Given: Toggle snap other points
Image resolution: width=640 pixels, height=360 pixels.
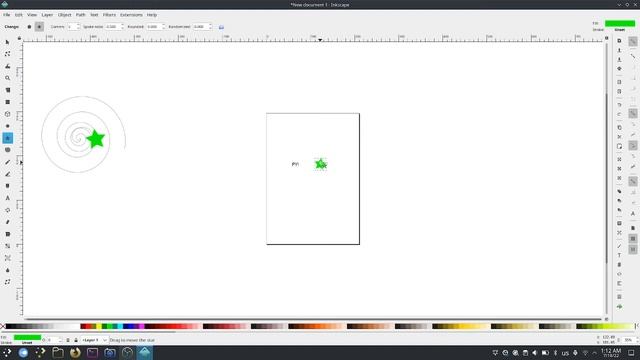Looking at the screenshot, I should point(633,181).
